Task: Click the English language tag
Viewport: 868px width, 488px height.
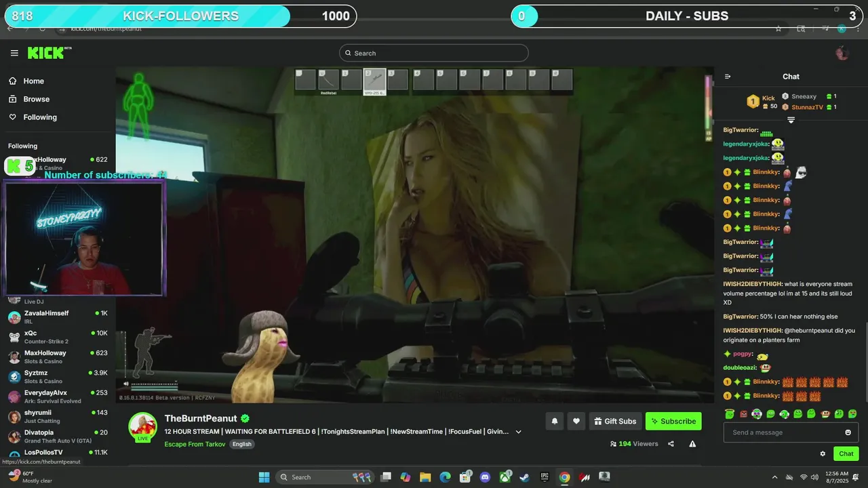Action: coord(241,444)
